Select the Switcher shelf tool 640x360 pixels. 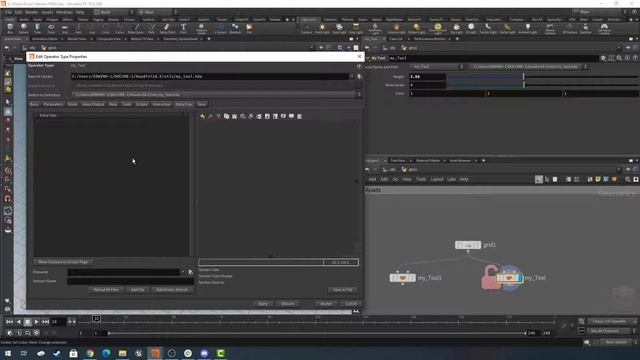(x=585, y=28)
